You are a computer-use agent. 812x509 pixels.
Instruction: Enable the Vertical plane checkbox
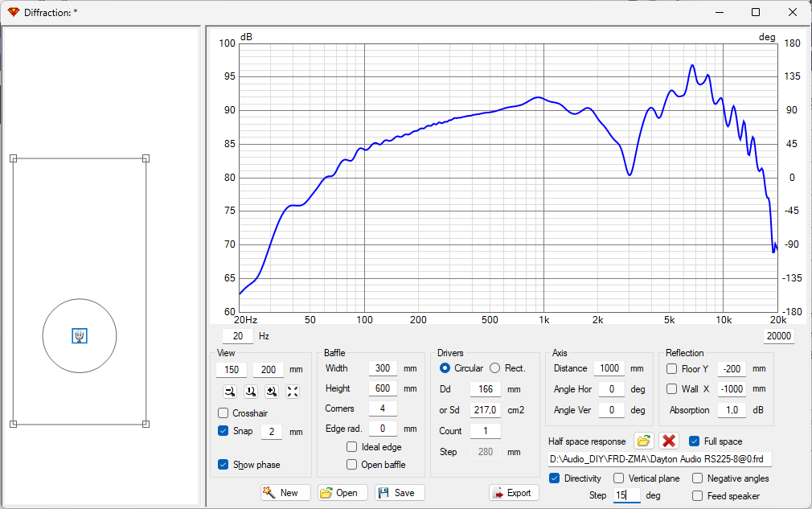619,478
